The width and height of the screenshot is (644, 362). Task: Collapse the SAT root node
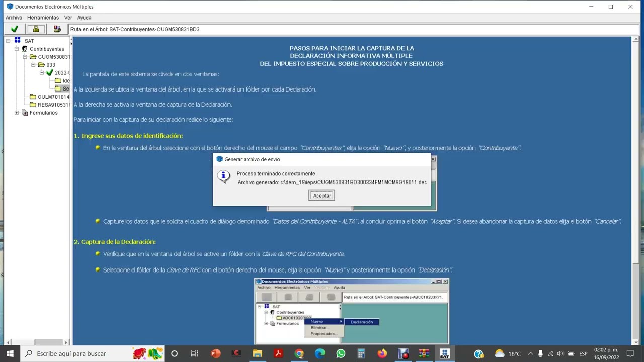[9, 41]
